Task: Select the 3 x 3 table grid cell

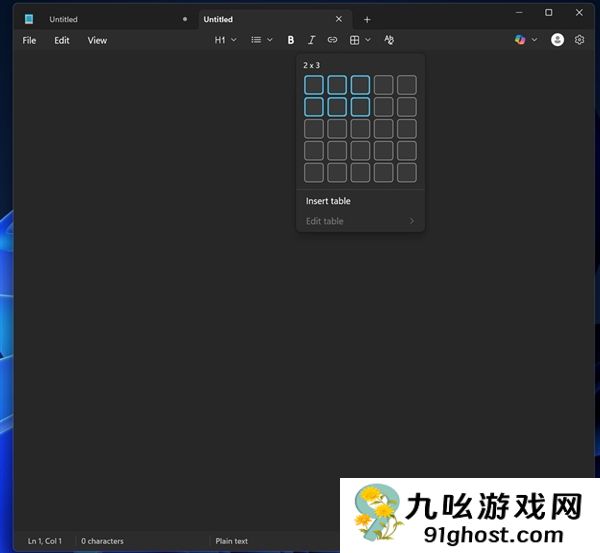Action: 360,129
